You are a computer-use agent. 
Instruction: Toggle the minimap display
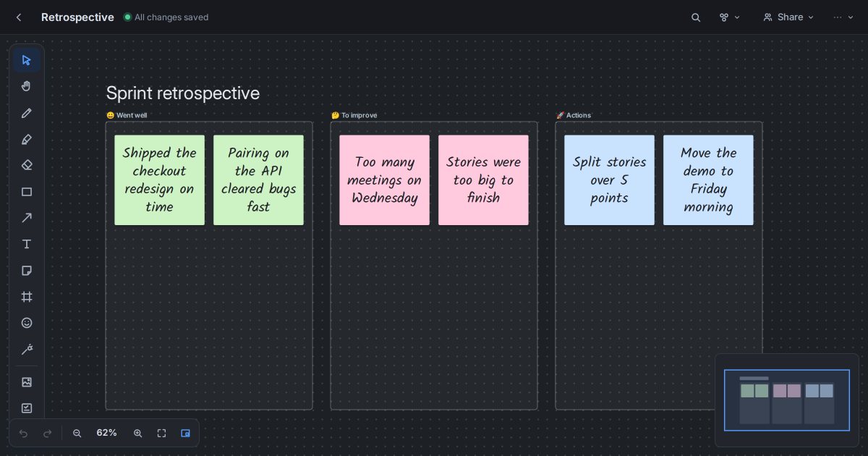(185, 433)
